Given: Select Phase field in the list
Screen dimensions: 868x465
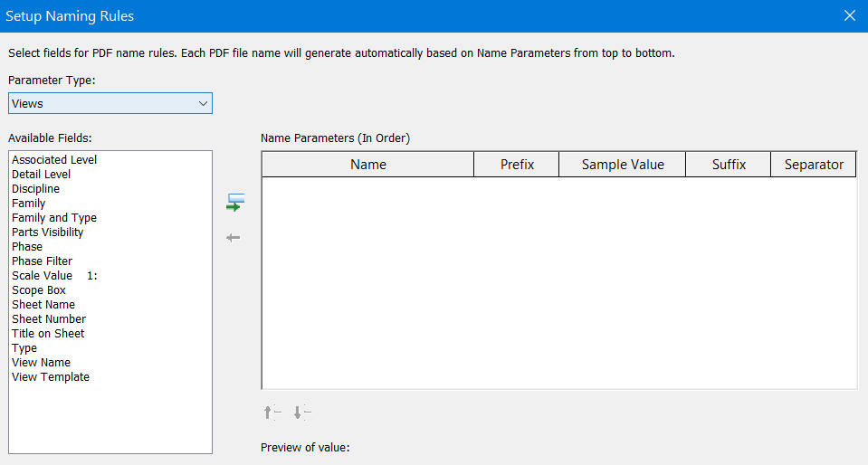Looking at the screenshot, I should [x=27, y=246].
